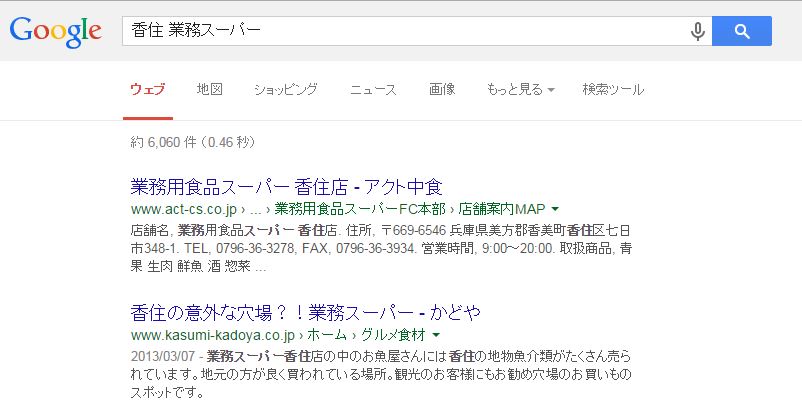Click the www.kasumi-kadoya.co.jp URL text

point(213,335)
